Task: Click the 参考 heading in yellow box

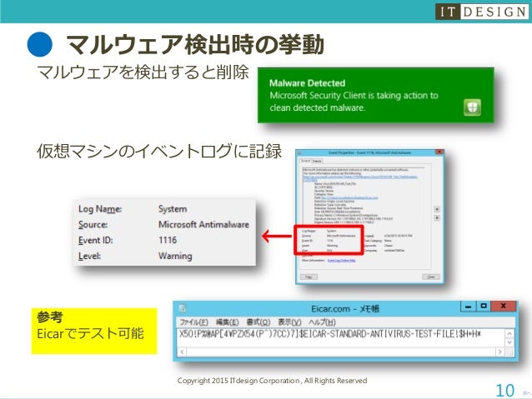Action: [50, 317]
